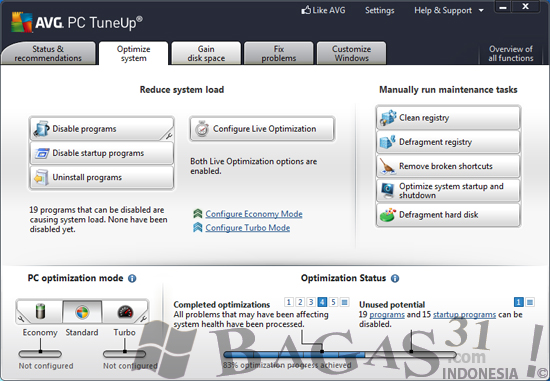Screen dimensions: 550x381
Task: Switch to Standard mode
Action: [x=82, y=312]
